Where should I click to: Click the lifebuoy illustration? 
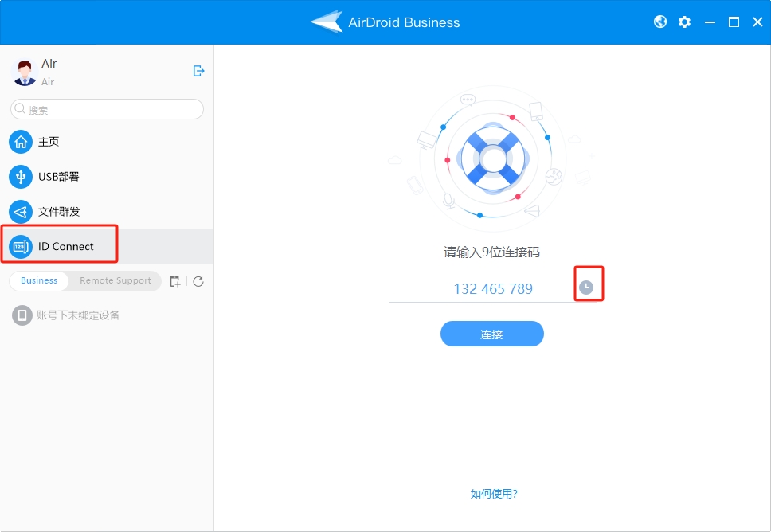[x=493, y=158]
